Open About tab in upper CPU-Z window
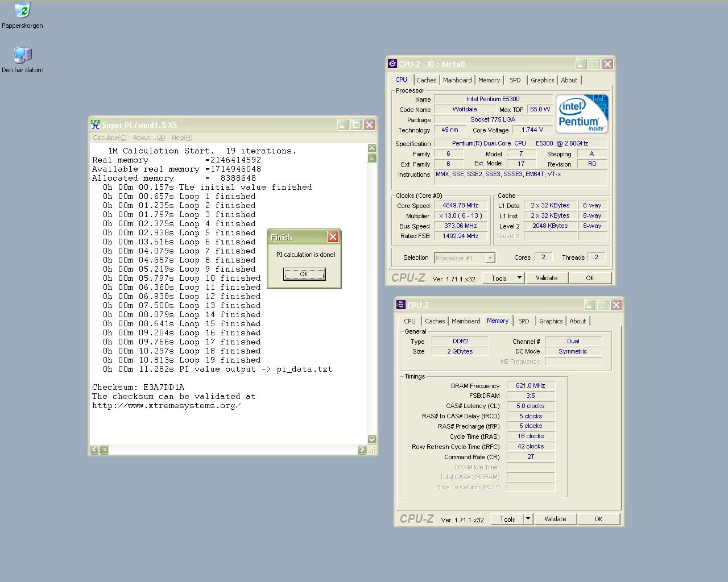The image size is (728, 582). (569, 80)
